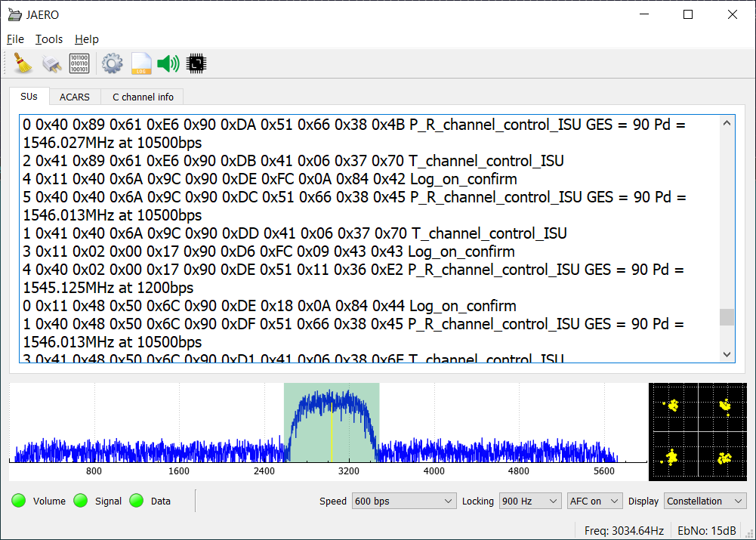Screen dimensions: 756x540
Task: Click the 5600 label on spectrum axis
Action: tap(603, 471)
